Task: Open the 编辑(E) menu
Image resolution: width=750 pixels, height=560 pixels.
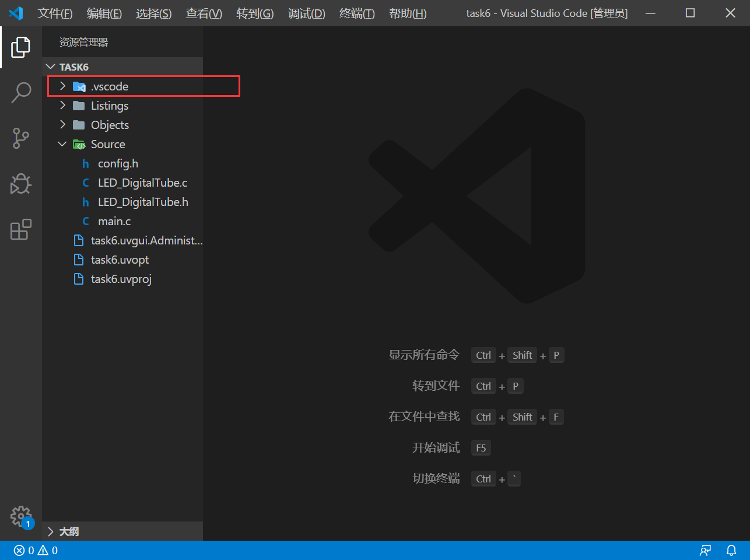Action: click(x=104, y=13)
